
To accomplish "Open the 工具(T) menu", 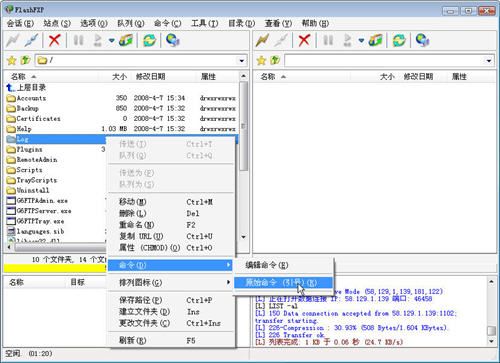I will tap(204, 23).
